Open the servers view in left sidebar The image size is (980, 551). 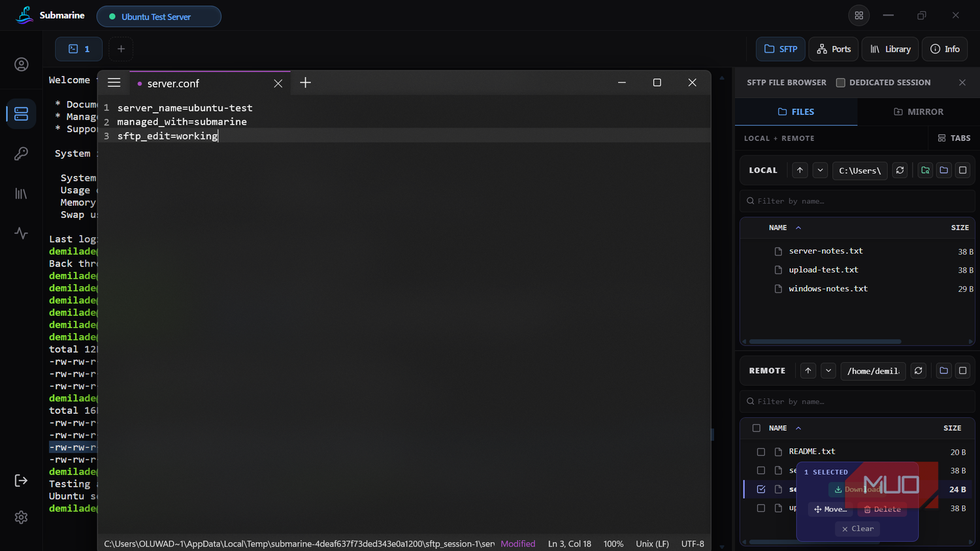point(22,114)
